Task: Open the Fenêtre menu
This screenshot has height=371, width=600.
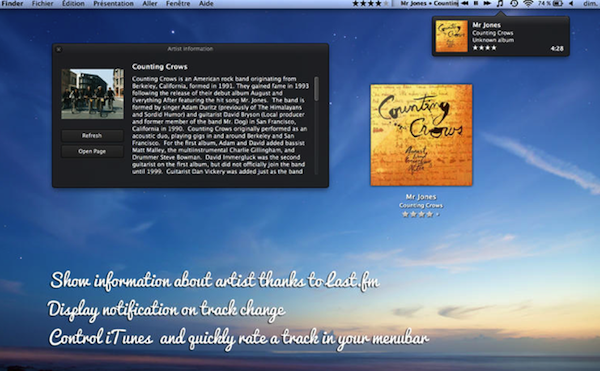Action: click(x=178, y=3)
